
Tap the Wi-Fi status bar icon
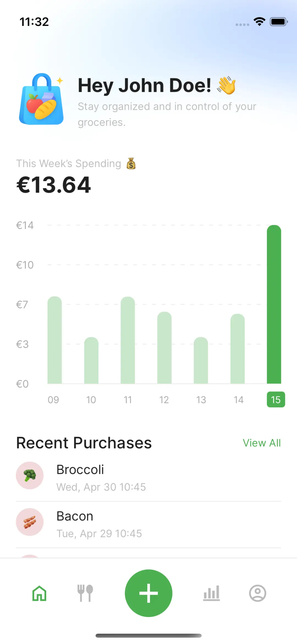tap(259, 21)
